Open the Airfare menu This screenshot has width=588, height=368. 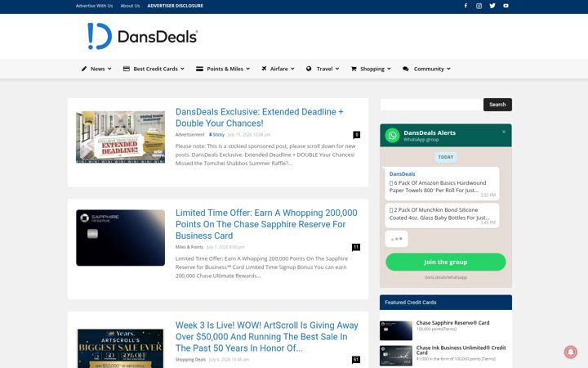(278, 69)
